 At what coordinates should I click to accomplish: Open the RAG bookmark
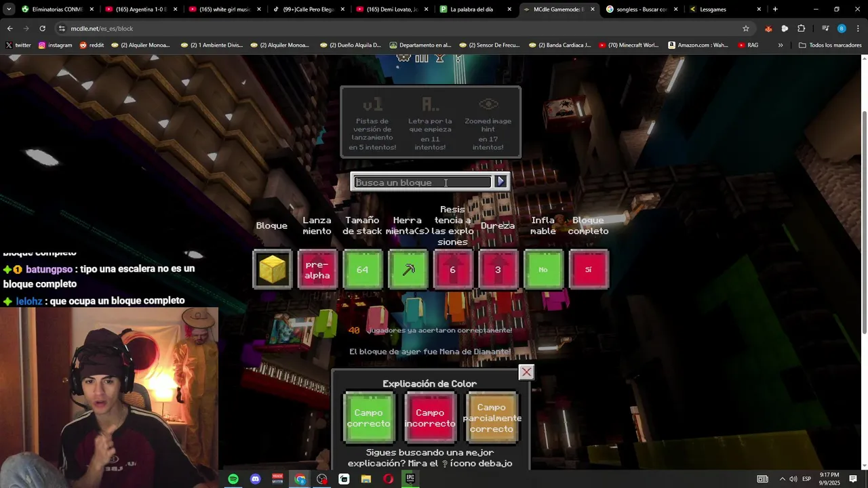point(747,45)
